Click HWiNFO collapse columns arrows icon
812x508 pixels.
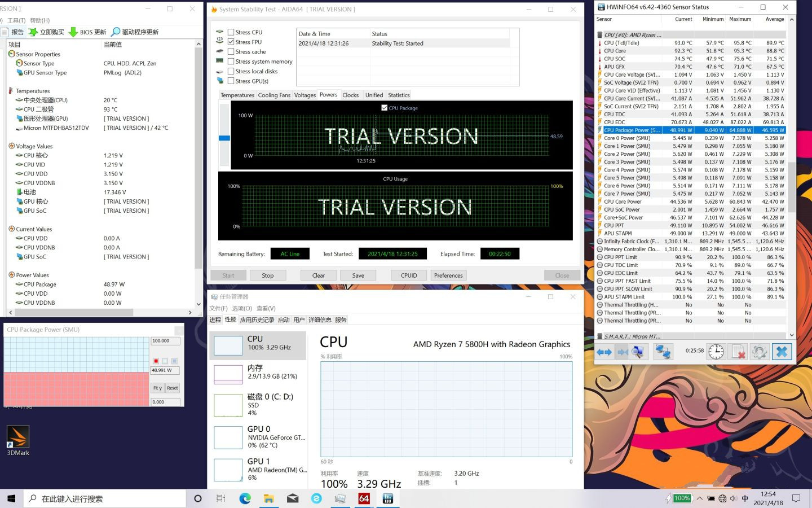tap(623, 352)
